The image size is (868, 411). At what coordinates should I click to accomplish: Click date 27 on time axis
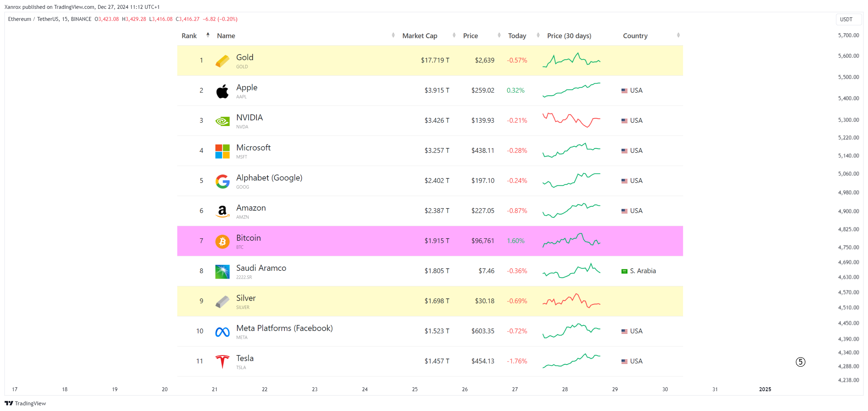515,389
